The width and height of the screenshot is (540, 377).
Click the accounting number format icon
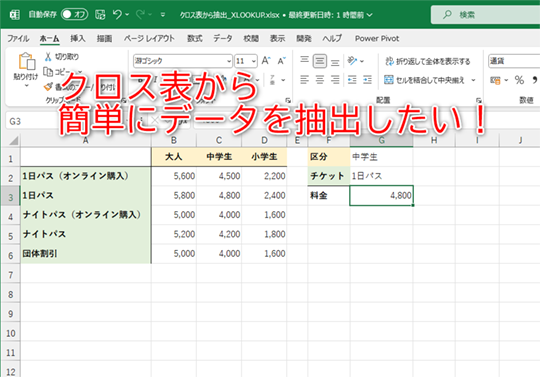pos(495,80)
